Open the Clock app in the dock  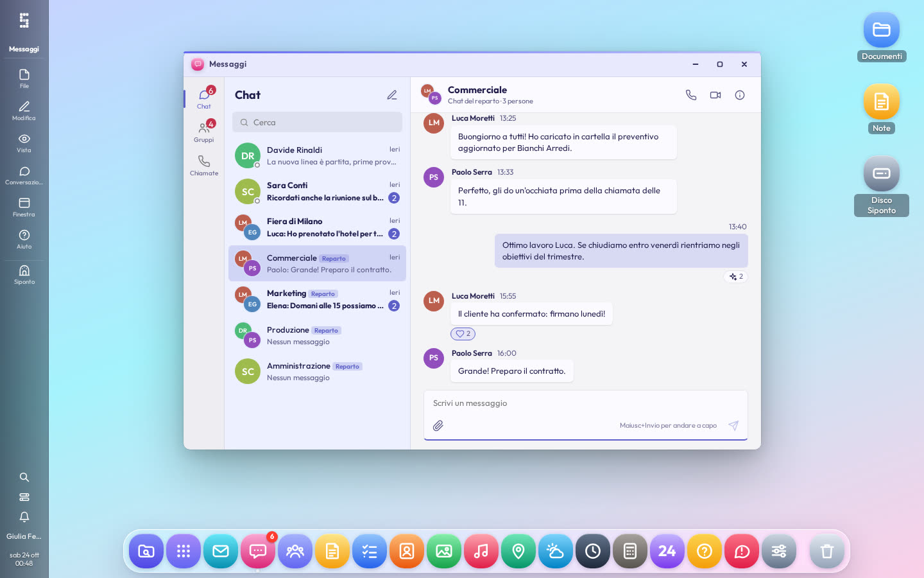click(x=593, y=551)
